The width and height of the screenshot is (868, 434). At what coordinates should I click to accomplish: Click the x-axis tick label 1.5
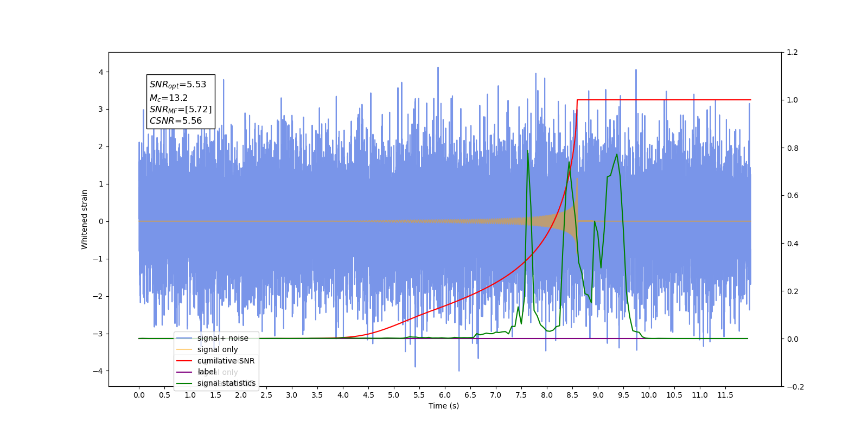pos(215,395)
